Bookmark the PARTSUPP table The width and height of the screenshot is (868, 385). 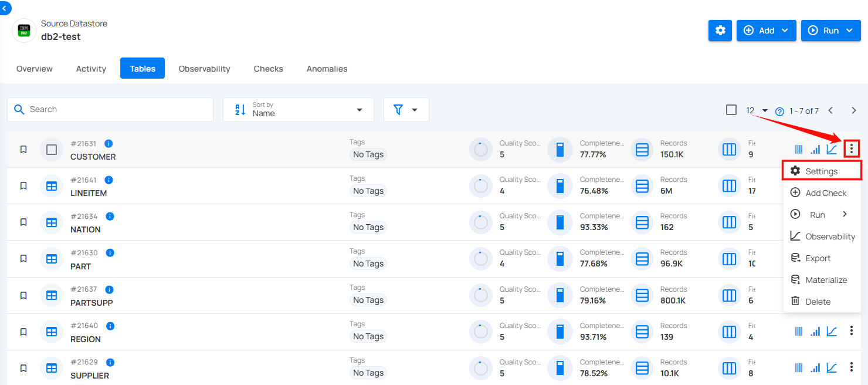tap(23, 295)
